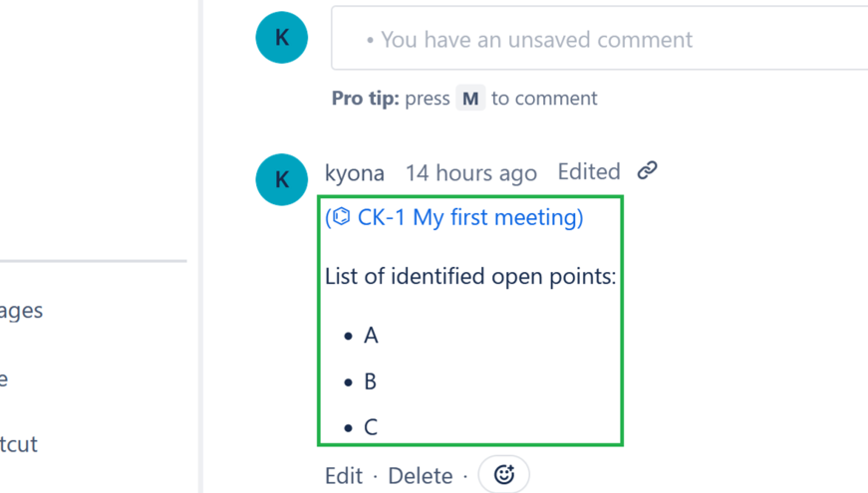Image resolution: width=868 pixels, height=493 pixels.
Task: Click bullet item B in the comment
Action: coord(371,381)
